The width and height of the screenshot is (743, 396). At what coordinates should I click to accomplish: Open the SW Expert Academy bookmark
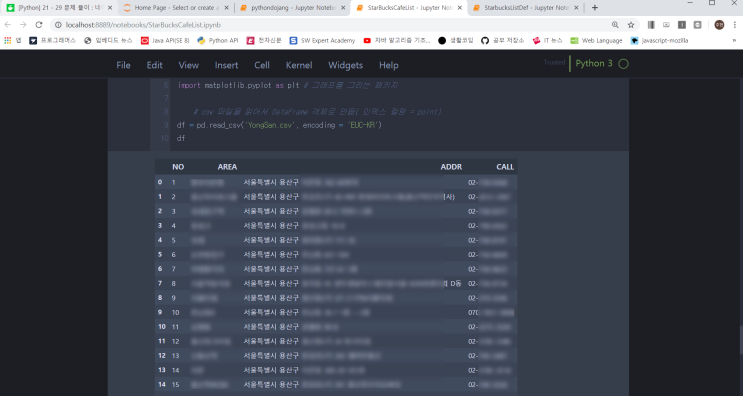coord(322,41)
